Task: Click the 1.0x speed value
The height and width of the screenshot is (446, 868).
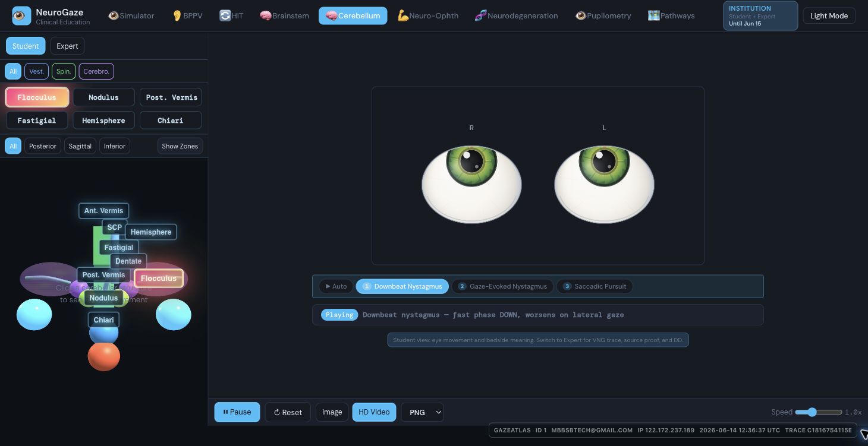Action: (853, 412)
